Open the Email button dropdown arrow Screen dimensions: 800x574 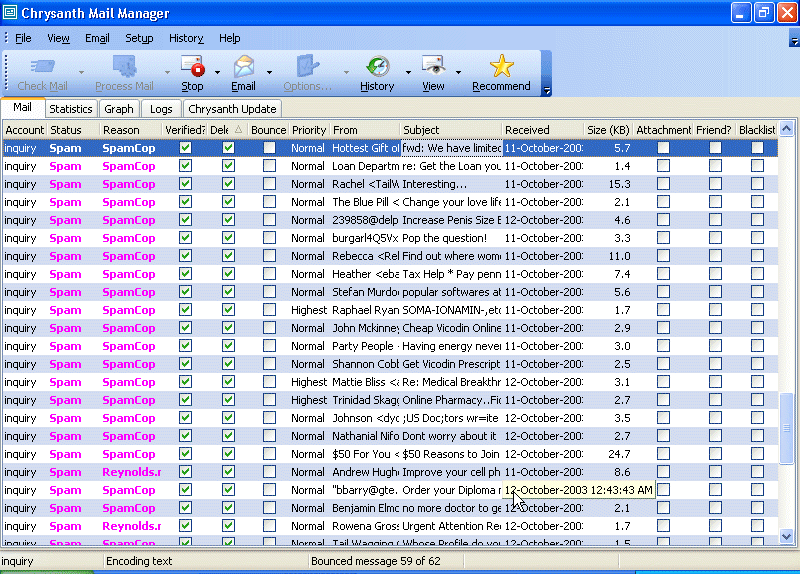269,72
